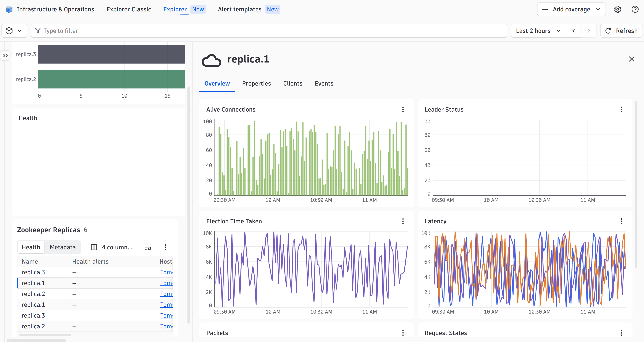This screenshot has height=342, width=644.
Task: Click the Infrastructure & Operations title
Action: (55, 9)
